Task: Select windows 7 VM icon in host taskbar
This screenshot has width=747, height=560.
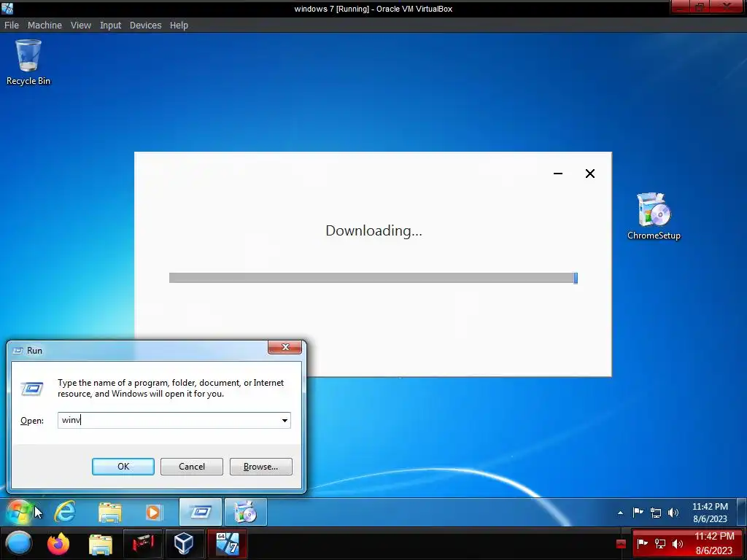Action: point(228,543)
